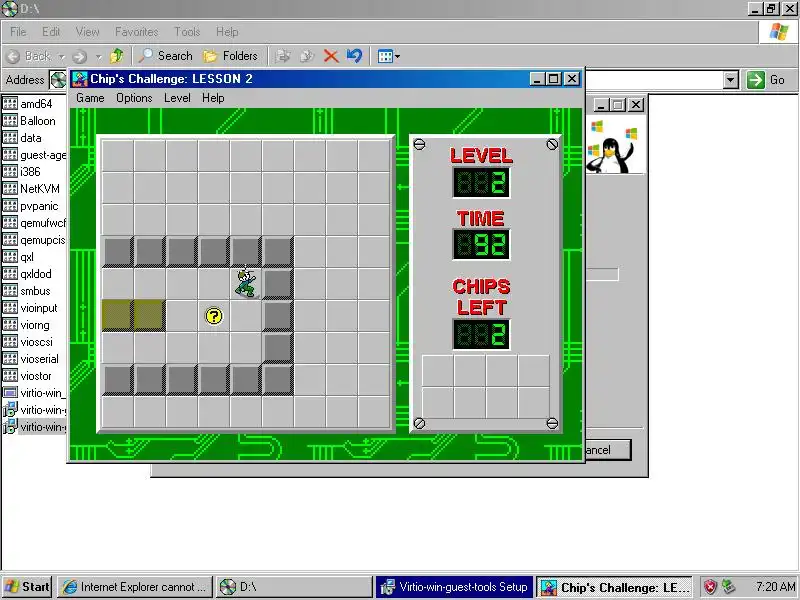
Task: Open the Level menu in Chip's Challenge
Action: coord(177,98)
